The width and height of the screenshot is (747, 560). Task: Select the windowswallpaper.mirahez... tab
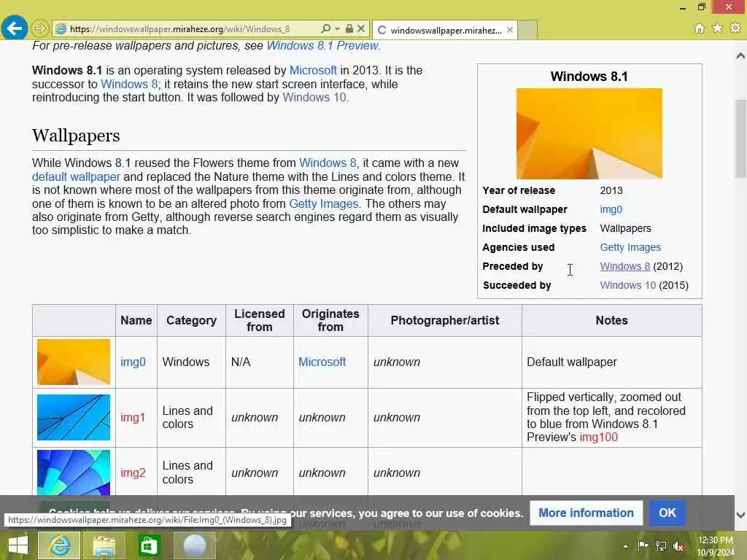[445, 30]
